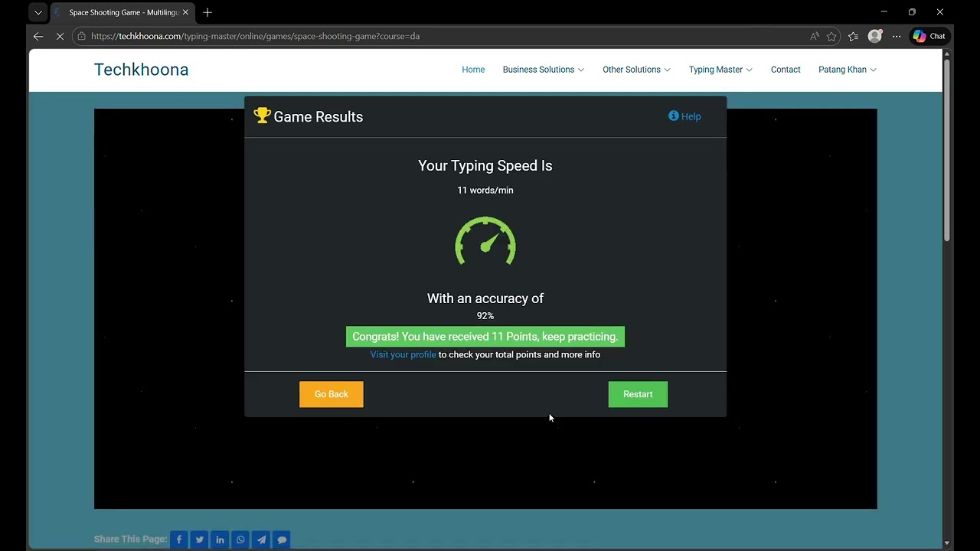Click the message bubble share icon
The height and width of the screenshot is (551, 980).
(x=282, y=540)
